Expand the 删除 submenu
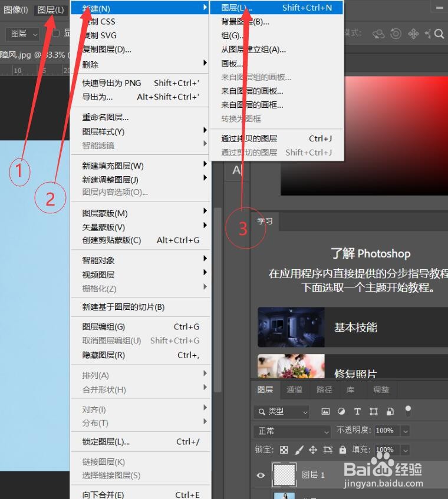 [140, 64]
